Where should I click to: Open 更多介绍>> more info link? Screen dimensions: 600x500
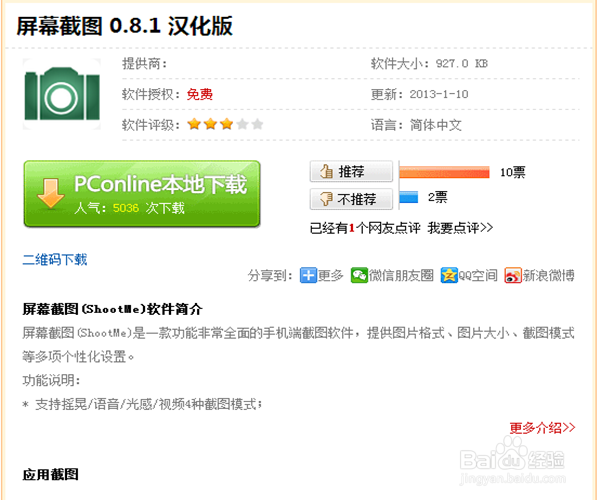(x=542, y=427)
